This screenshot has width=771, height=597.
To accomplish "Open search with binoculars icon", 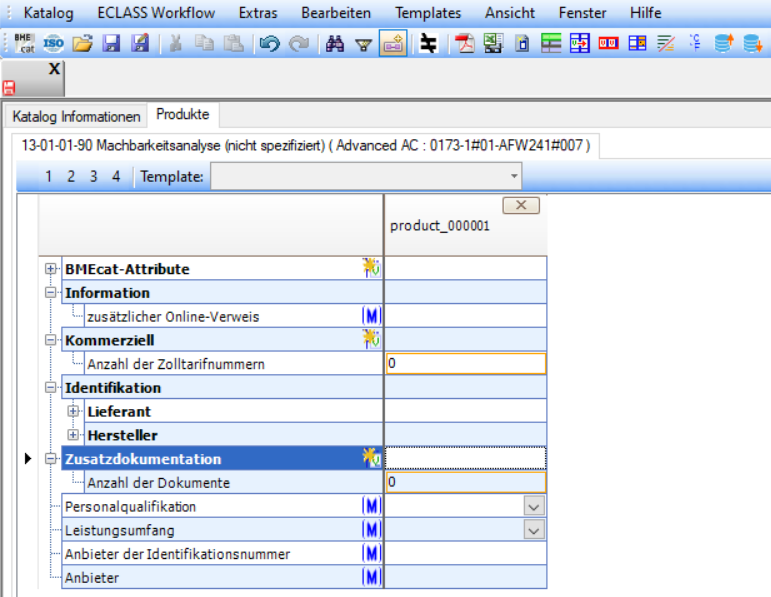I will (334, 43).
